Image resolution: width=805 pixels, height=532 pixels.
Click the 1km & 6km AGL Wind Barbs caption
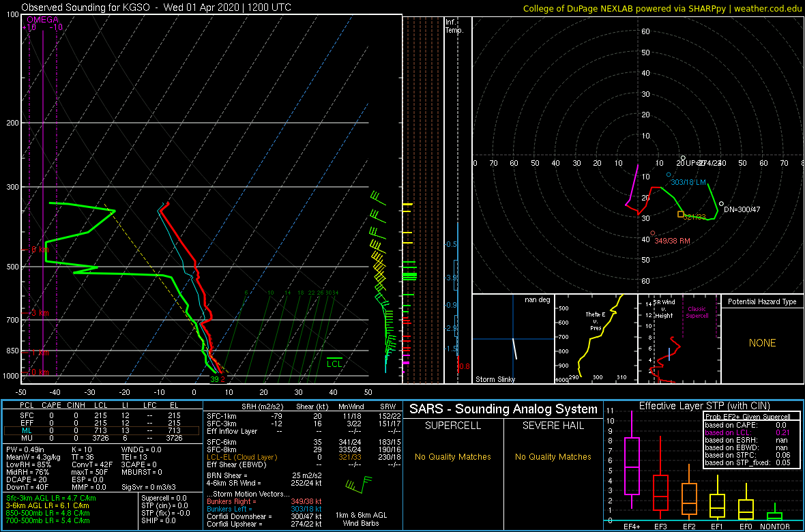pyautogui.click(x=360, y=519)
